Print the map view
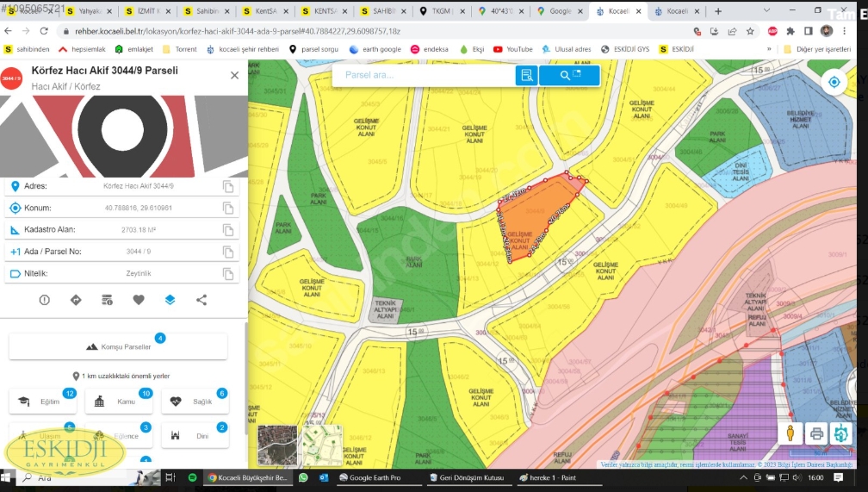868x492 pixels. [x=816, y=433]
